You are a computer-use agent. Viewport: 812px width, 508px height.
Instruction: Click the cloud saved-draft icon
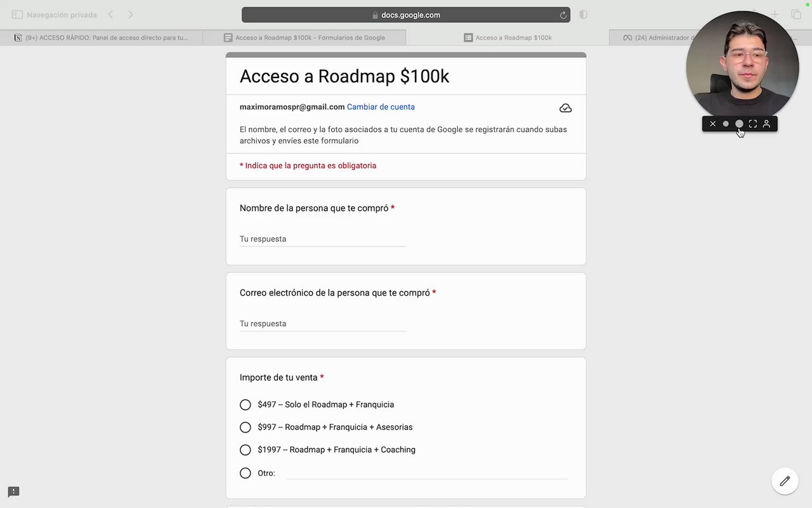point(565,108)
